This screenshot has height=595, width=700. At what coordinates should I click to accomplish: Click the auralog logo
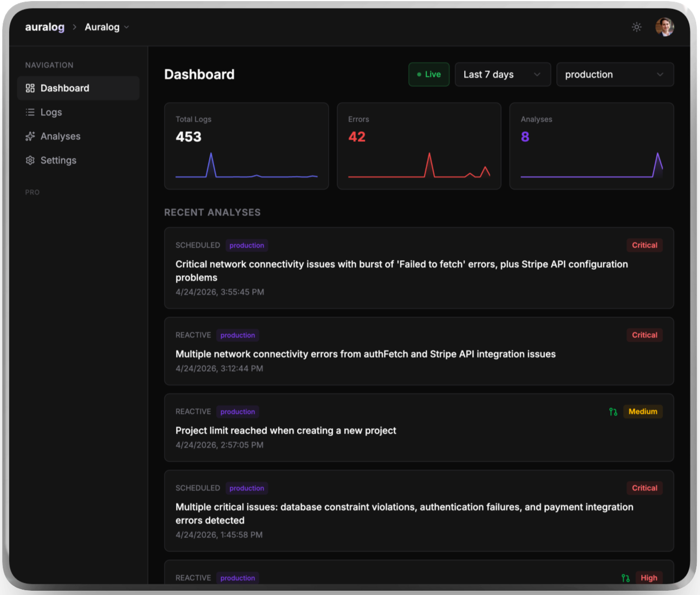[x=45, y=27]
